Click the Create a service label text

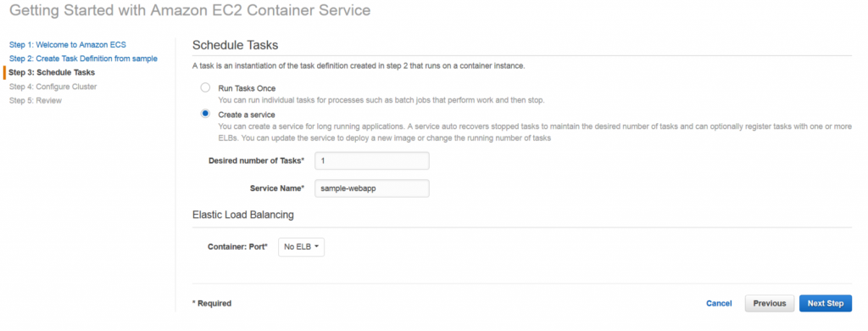click(x=247, y=115)
